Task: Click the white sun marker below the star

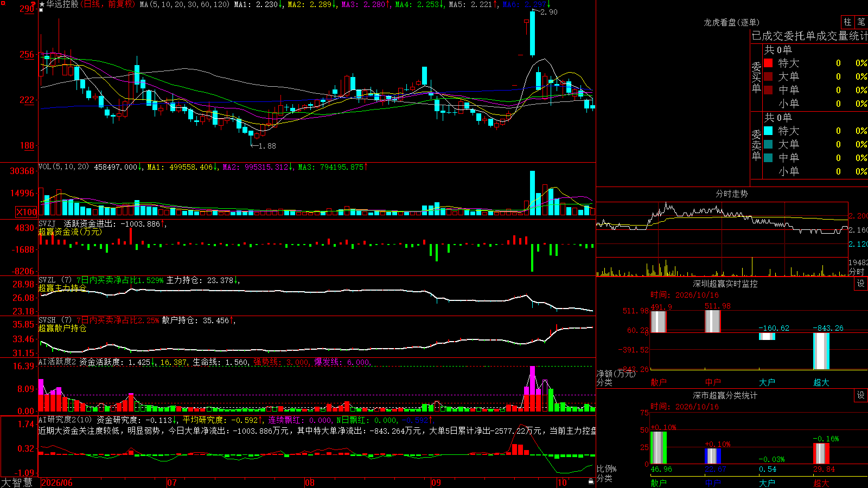Action: click(x=41, y=10)
